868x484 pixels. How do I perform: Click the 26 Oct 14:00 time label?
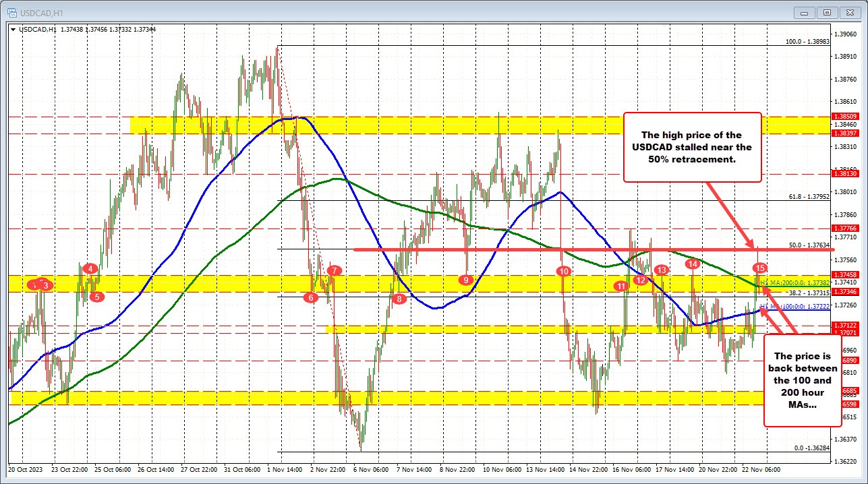(x=156, y=468)
